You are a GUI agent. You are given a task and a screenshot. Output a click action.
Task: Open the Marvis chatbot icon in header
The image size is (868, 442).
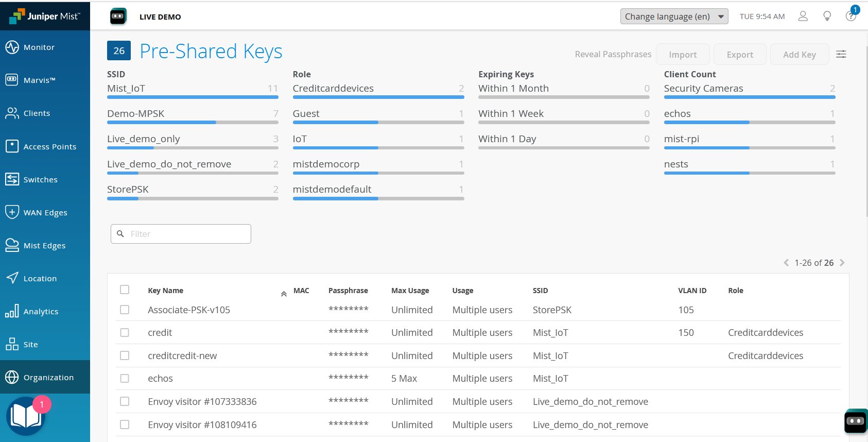118,16
